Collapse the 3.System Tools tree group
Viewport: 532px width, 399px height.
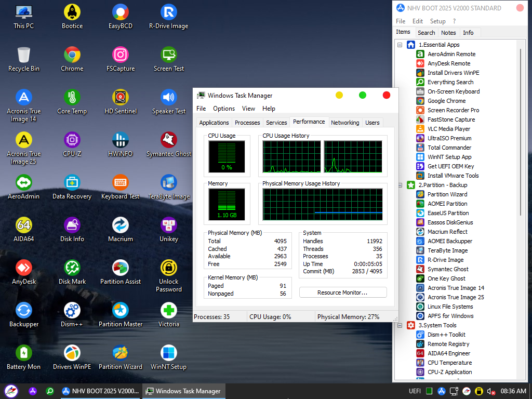(x=400, y=325)
